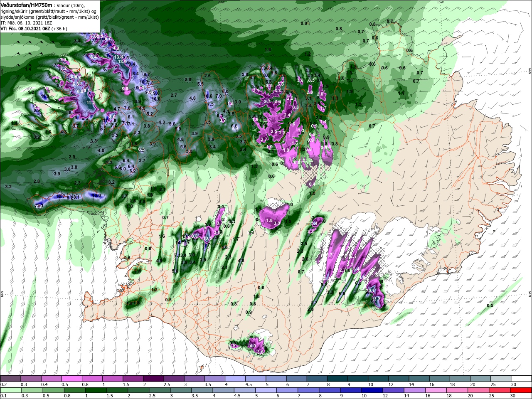Click the light violet rain swatch starting at 14

tap(414, 390)
